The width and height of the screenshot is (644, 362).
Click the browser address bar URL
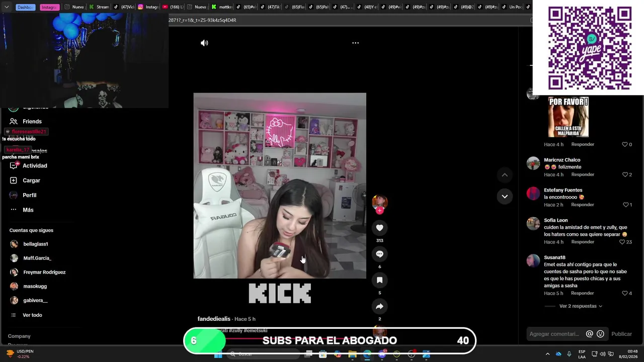(x=202, y=20)
